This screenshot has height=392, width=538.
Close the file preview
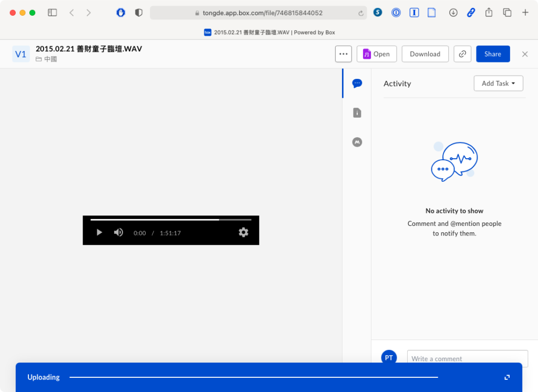(x=525, y=54)
